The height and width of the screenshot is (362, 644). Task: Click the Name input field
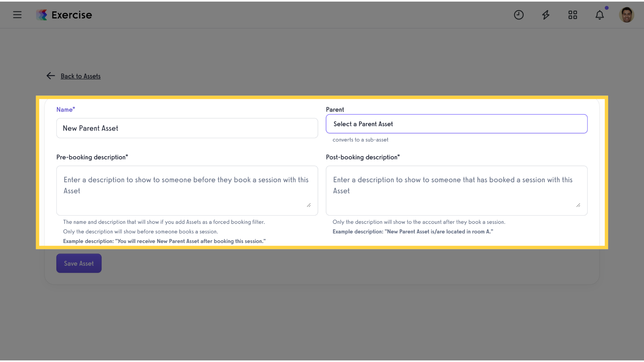click(187, 128)
